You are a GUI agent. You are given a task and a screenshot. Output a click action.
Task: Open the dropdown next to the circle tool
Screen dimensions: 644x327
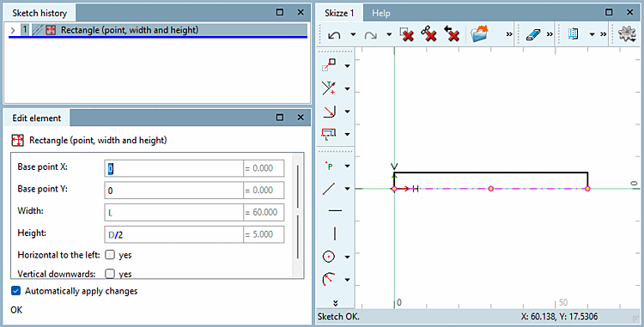(347, 257)
